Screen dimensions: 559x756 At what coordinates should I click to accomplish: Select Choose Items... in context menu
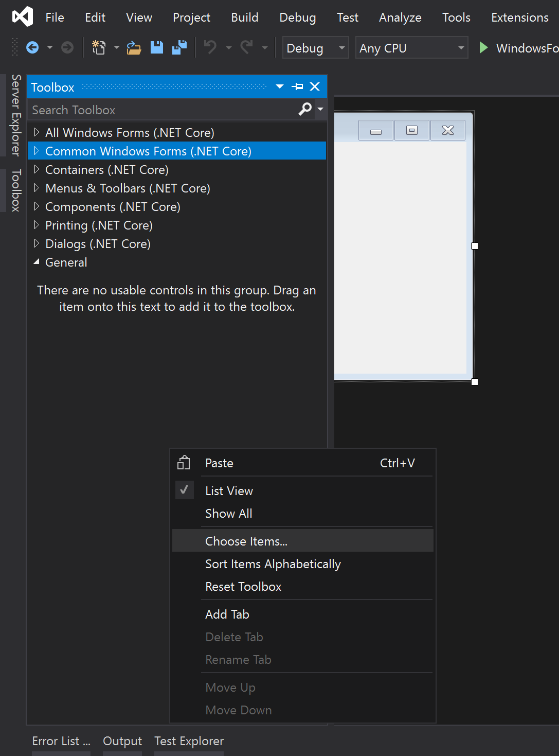point(303,541)
